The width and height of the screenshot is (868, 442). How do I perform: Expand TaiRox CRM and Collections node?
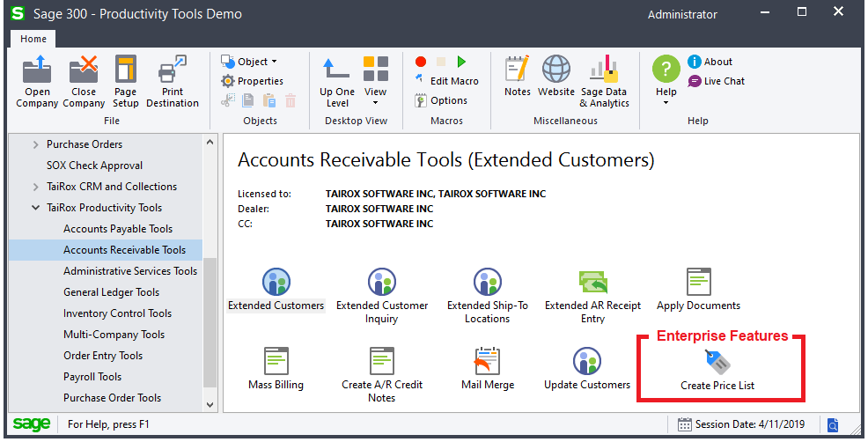35,187
